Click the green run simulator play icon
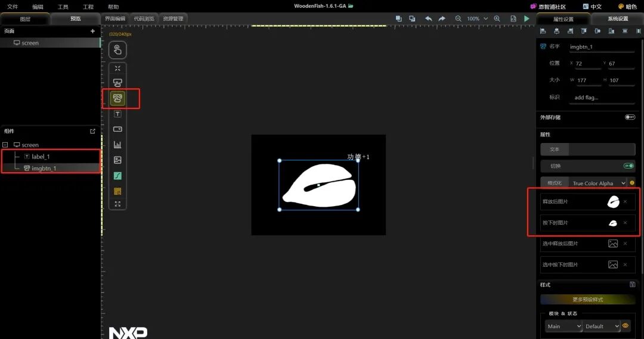 [x=527, y=18]
